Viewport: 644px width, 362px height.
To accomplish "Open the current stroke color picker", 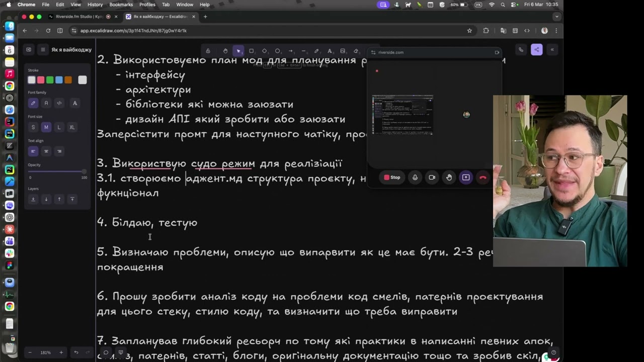I will tap(83, 79).
